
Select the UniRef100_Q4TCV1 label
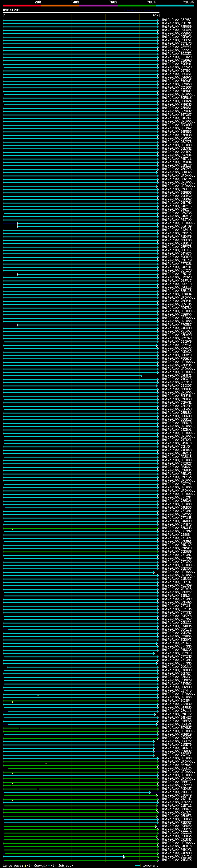click(x=177, y=440)
